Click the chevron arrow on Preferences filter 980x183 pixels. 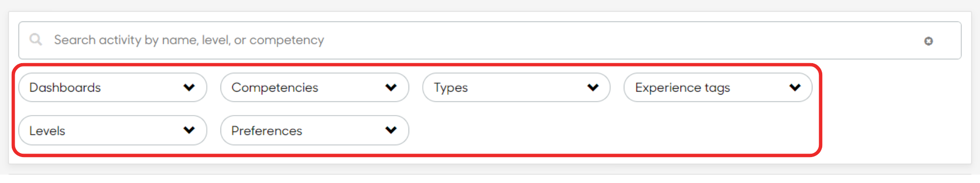click(391, 130)
